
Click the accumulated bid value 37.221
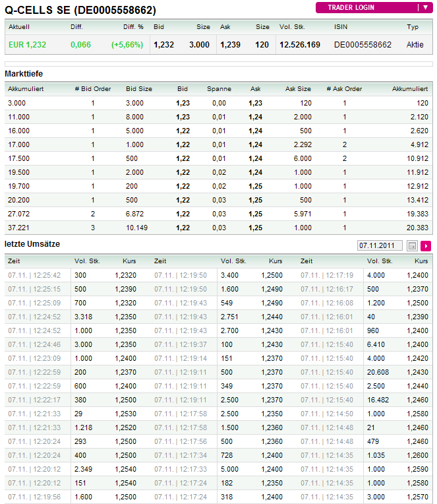point(18,228)
